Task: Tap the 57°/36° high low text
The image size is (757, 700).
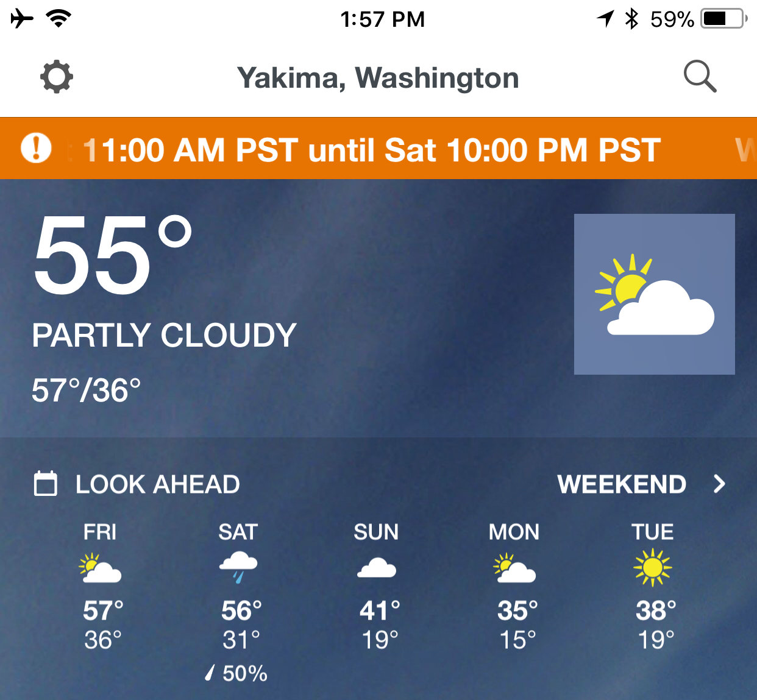Action: pos(86,391)
